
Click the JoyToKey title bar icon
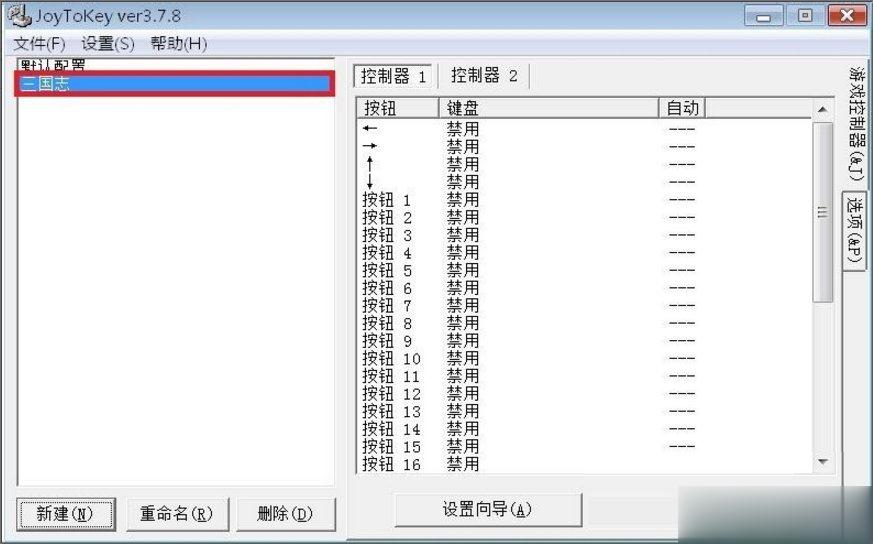tap(18, 15)
